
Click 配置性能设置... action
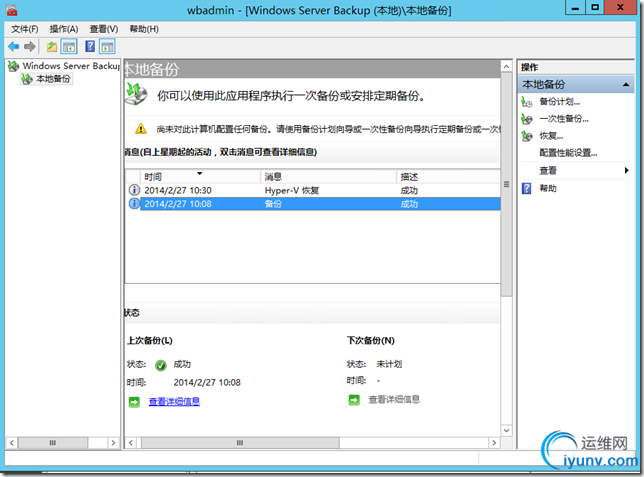[x=568, y=153]
